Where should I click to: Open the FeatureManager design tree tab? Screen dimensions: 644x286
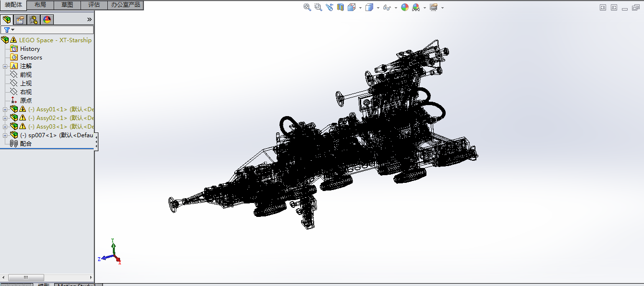pyautogui.click(x=7, y=20)
